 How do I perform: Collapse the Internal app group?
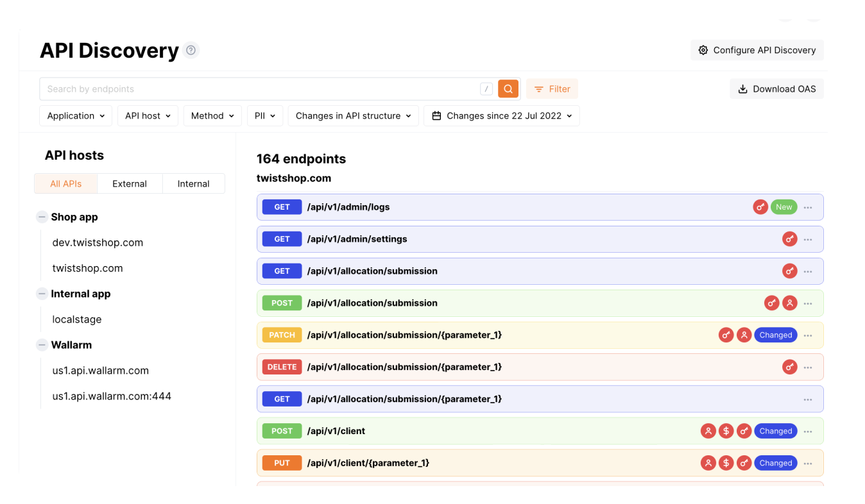click(42, 294)
